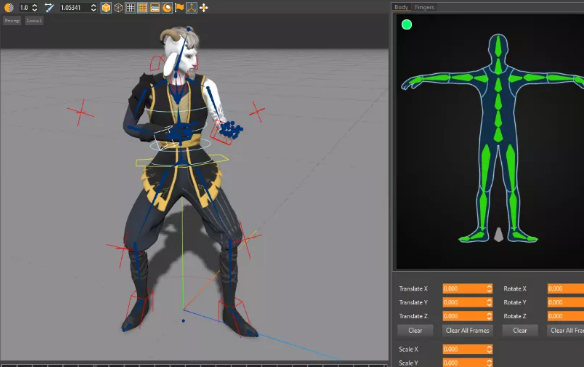Click the Rotate X value field
Viewport: 584px width, 367px height.
coord(566,288)
